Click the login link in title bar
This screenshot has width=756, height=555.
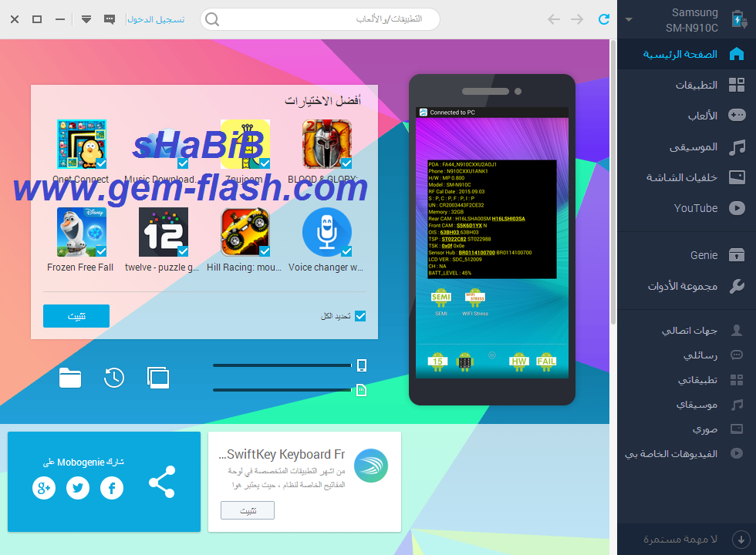(x=155, y=19)
